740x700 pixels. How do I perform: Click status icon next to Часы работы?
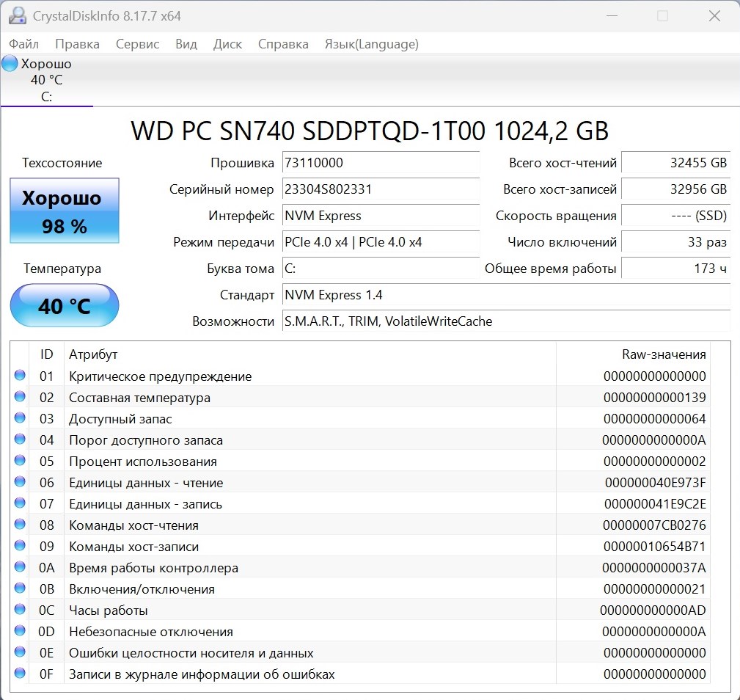click(20, 610)
